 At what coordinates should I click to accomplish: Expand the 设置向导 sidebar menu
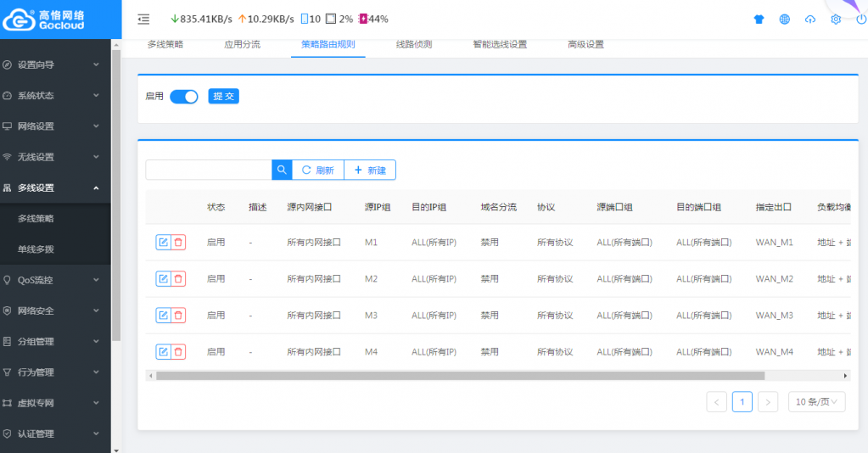tap(55, 64)
